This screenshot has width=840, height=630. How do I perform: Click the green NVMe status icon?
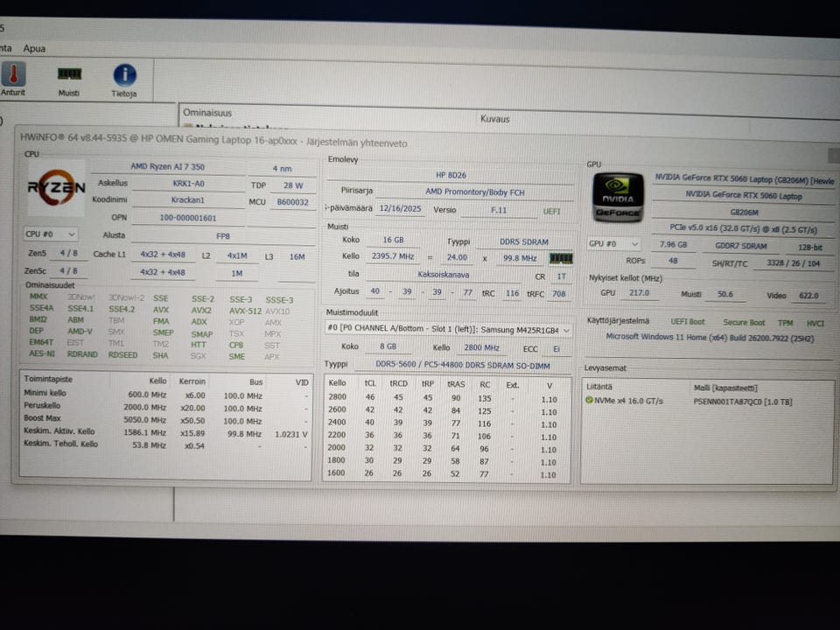point(589,400)
